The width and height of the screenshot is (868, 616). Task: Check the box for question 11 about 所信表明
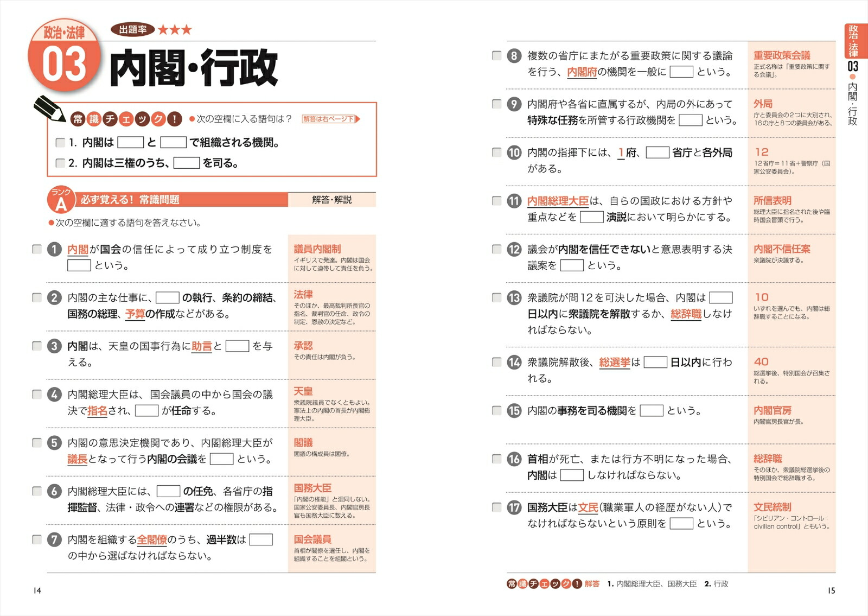click(496, 201)
